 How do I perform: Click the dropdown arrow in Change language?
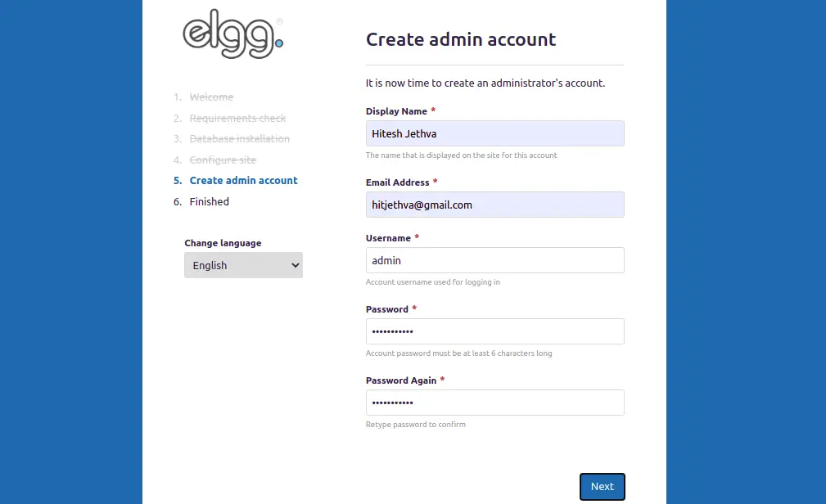click(295, 265)
